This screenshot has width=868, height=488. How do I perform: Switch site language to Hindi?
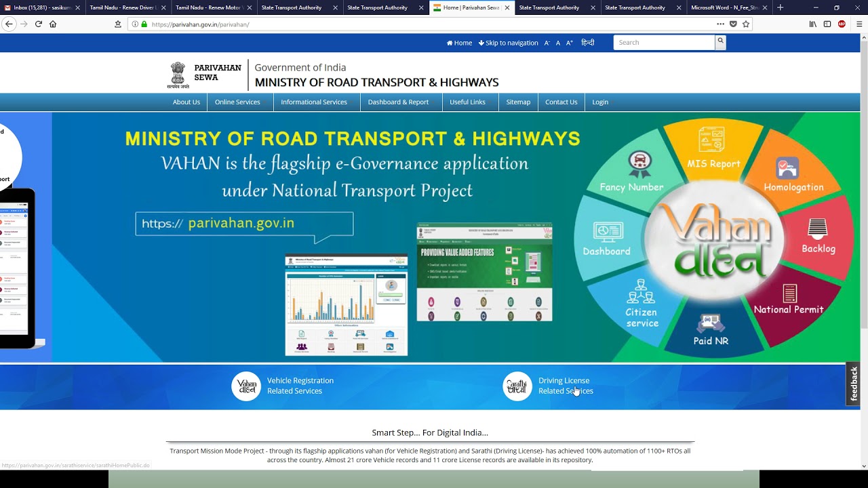click(588, 43)
